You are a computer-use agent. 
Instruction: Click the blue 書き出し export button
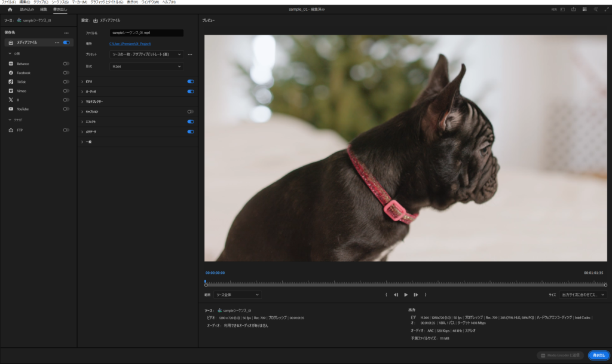click(598, 355)
